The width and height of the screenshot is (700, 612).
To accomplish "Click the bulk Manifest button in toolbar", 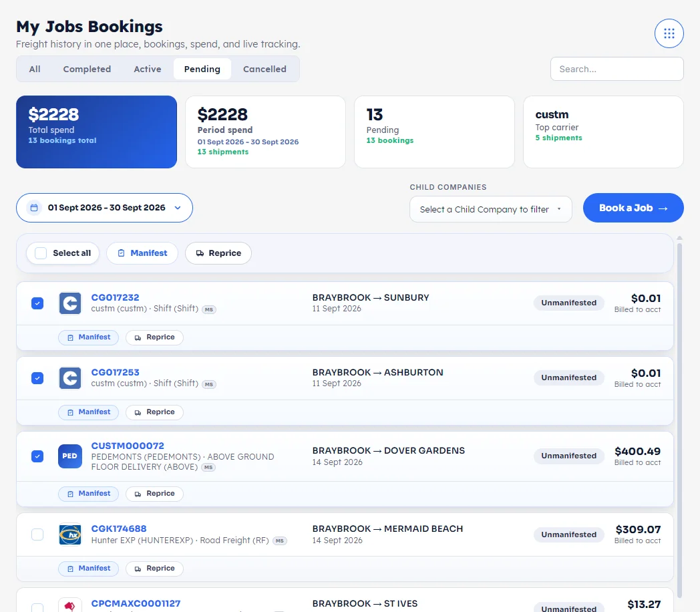I will point(142,253).
